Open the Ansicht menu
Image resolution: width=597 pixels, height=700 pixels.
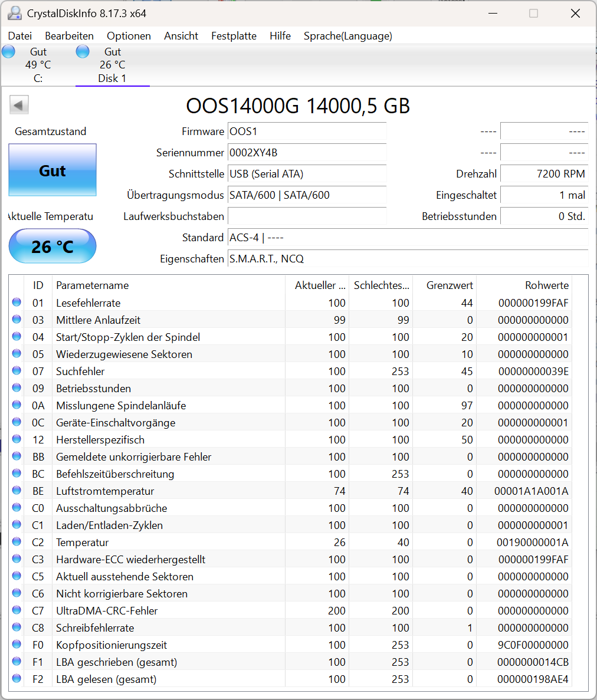coord(181,36)
